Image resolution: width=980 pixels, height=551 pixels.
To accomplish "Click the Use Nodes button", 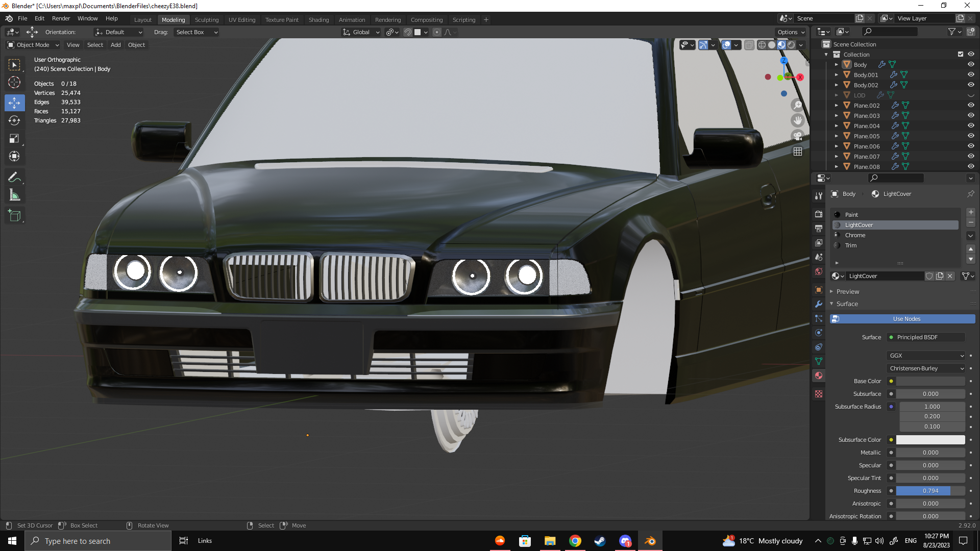I will click(906, 319).
